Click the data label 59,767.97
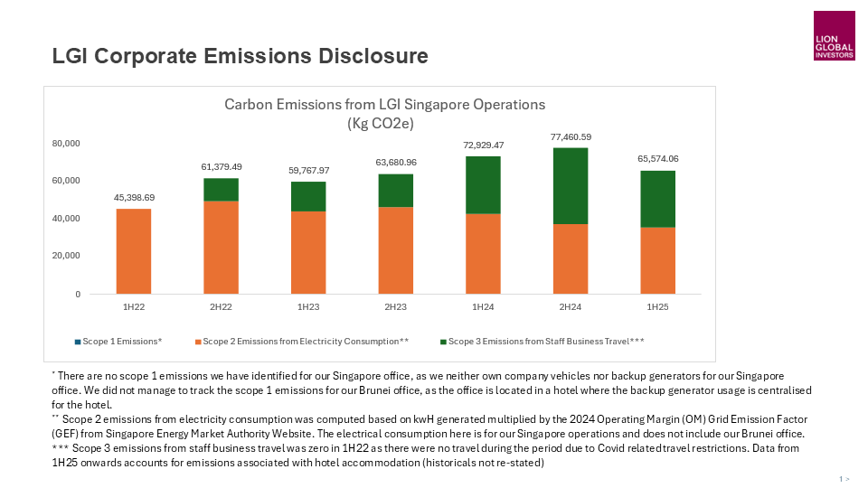This screenshot has width=868, height=488. 309,171
